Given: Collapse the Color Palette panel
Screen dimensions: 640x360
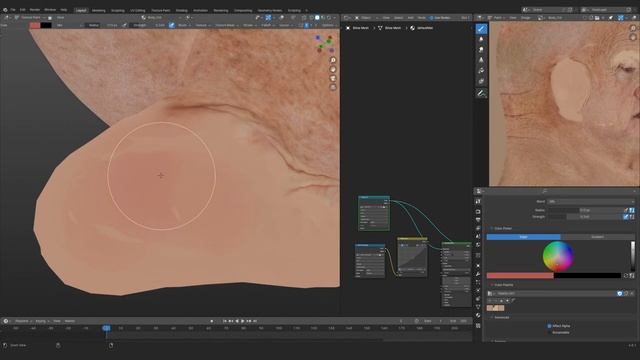Looking at the screenshot, I should pyautogui.click(x=504, y=285).
